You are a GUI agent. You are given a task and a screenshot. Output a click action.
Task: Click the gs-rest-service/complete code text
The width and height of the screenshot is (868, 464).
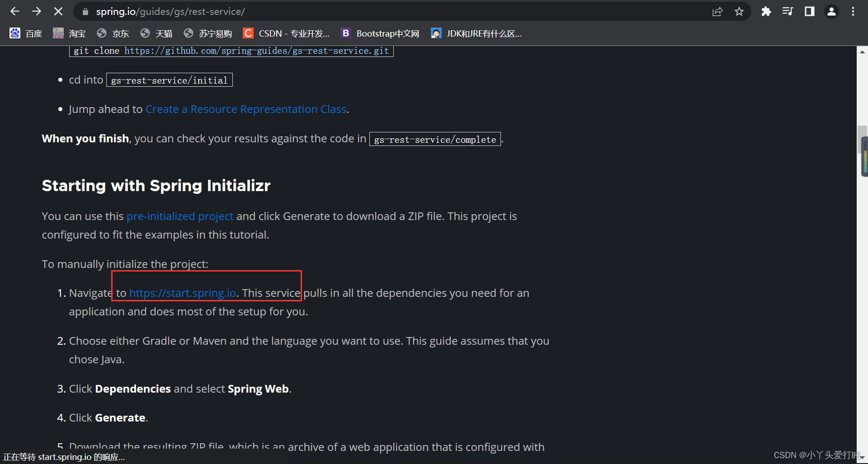pyautogui.click(x=435, y=140)
